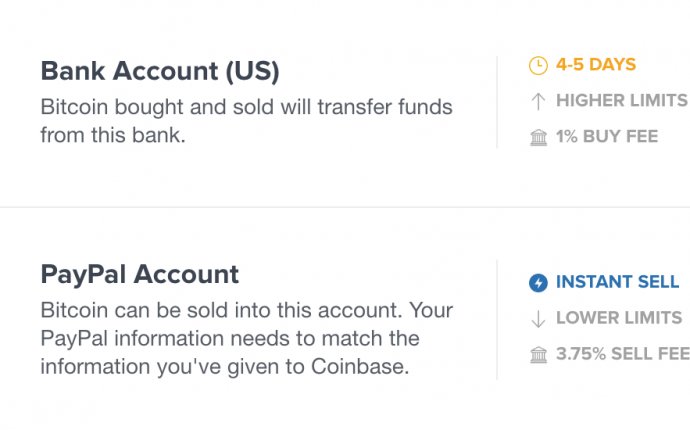
Task: Click the vertical separator in the PayPal Account row
Action: 497,320
